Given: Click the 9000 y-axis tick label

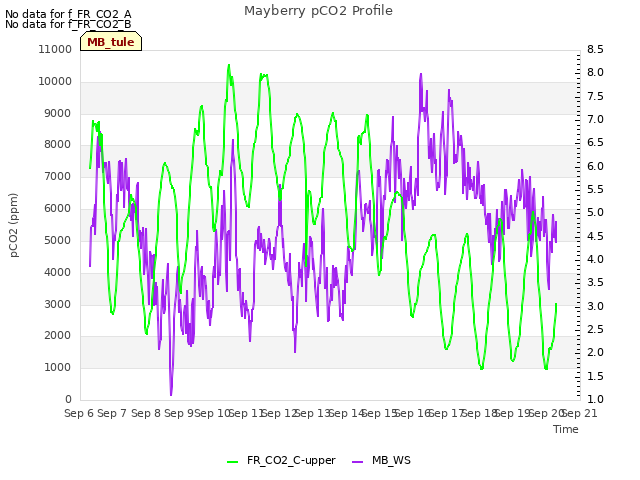Looking at the screenshot, I should coord(58,113).
